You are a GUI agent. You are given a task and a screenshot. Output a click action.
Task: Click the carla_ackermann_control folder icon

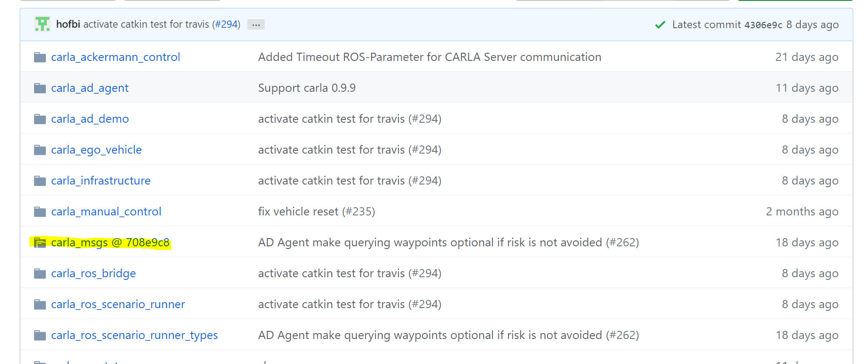(x=40, y=57)
